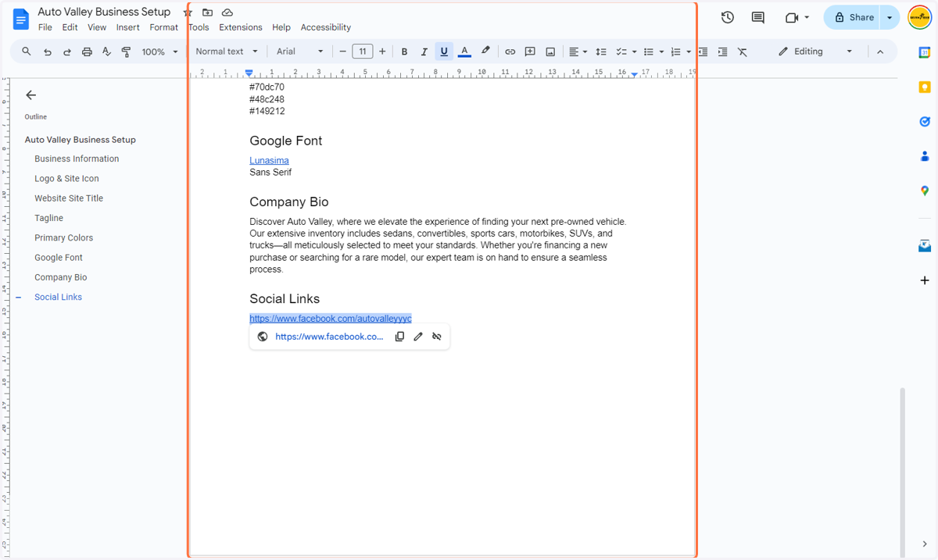Jump to Company Bio in outline

click(x=61, y=277)
